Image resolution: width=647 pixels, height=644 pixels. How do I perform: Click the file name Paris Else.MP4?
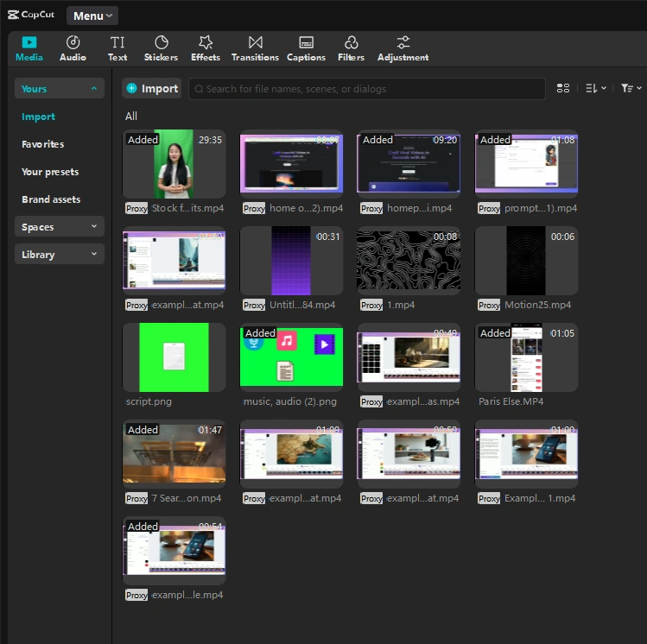point(511,401)
